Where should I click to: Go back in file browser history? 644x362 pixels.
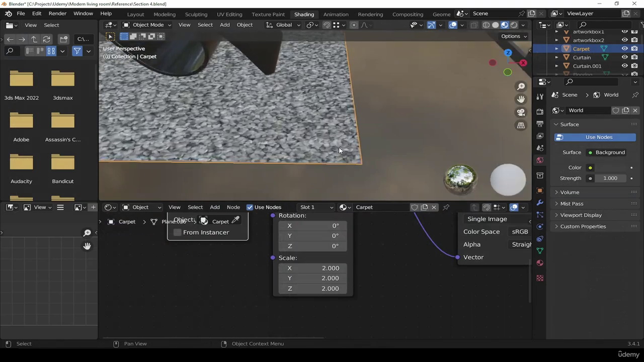pyautogui.click(x=10, y=39)
